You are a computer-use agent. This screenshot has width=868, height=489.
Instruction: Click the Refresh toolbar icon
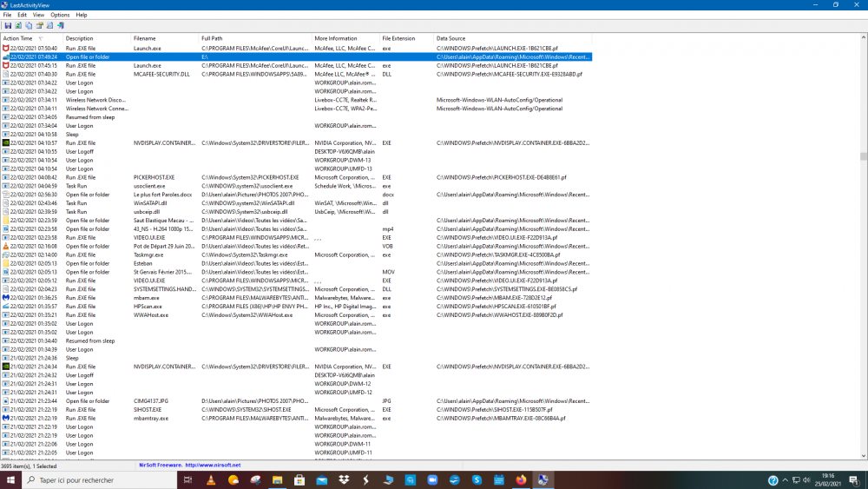point(18,25)
